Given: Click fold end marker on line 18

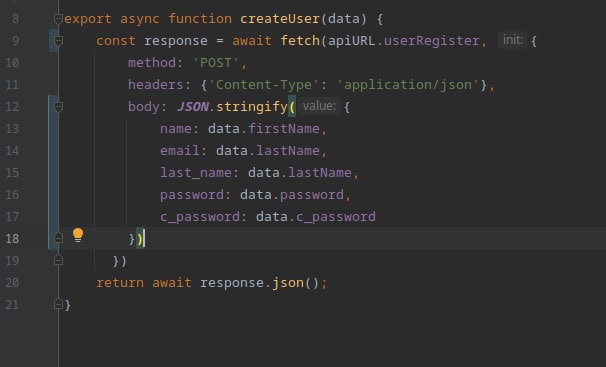Looking at the screenshot, I should [x=58, y=238].
